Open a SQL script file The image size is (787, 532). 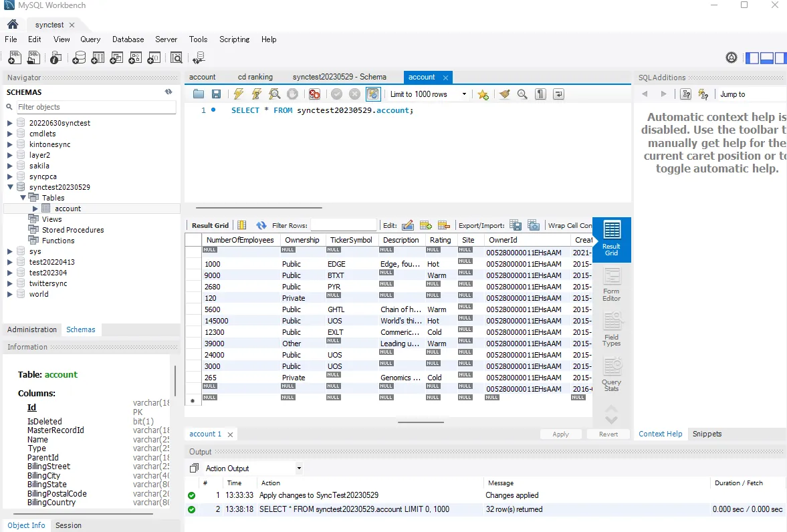click(x=33, y=57)
